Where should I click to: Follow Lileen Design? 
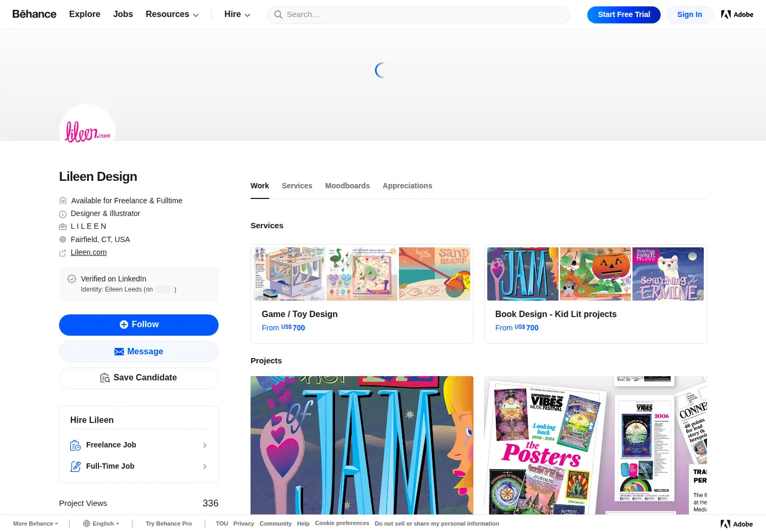(x=139, y=325)
